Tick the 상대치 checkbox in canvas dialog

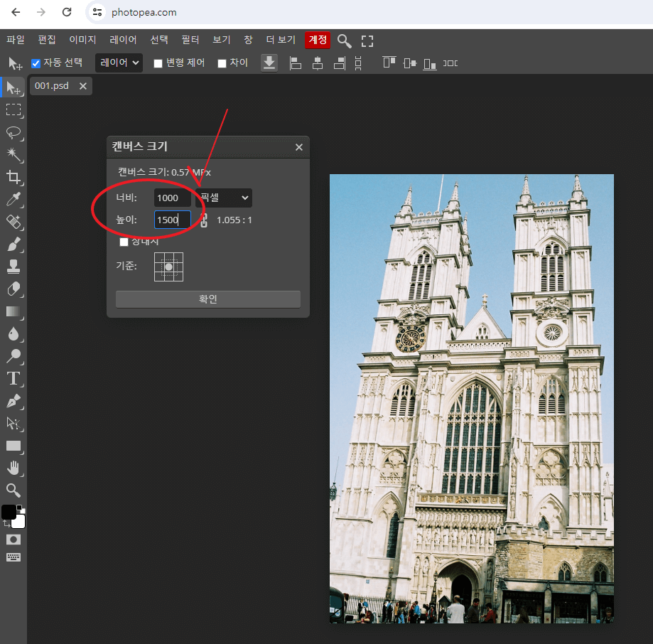coord(124,242)
